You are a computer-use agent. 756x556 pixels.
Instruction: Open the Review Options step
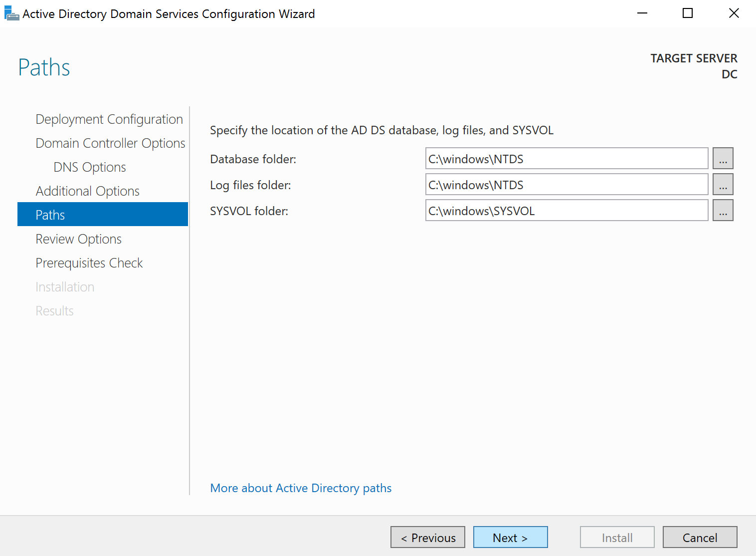coord(78,239)
